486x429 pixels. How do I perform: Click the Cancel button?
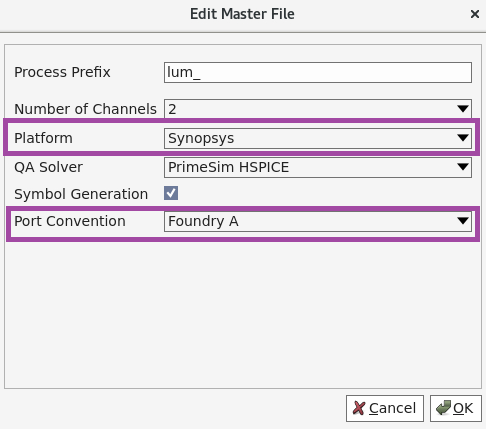tap(385, 408)
